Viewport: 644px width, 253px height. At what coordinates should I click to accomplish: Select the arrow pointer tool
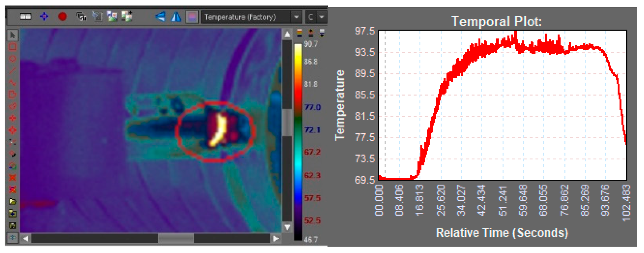click(x=12, y=35)
